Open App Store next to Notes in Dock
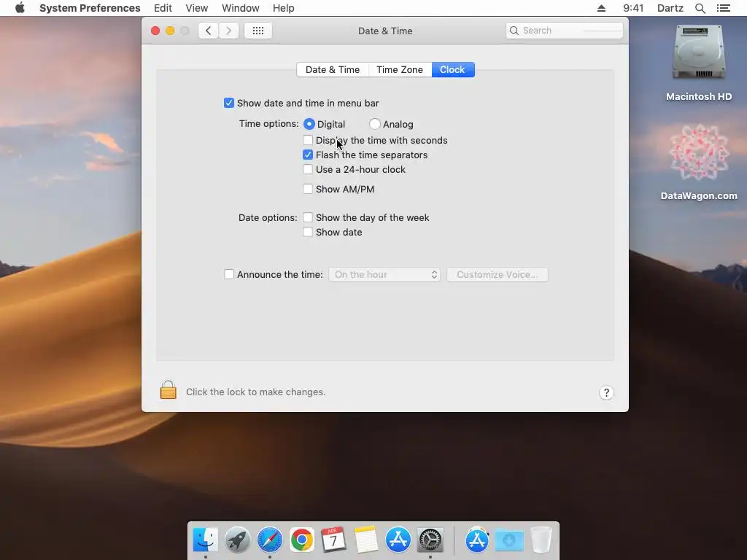This screenshot has width=747, height=560. (398, 540)
